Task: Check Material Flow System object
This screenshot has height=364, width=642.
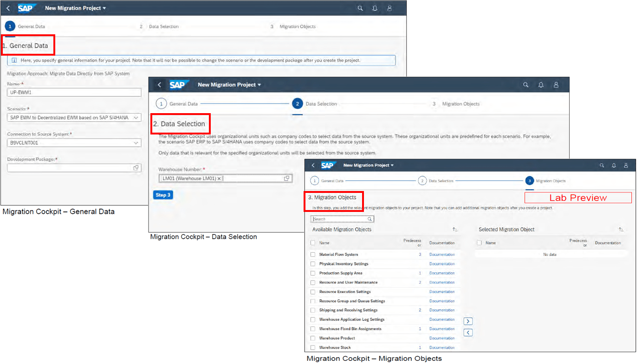Action: click(x=313, y=255)
